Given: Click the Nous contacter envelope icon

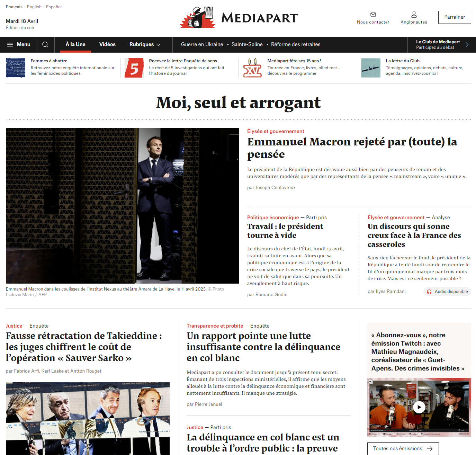Looking at the screenshot, I should coord(373,15).
